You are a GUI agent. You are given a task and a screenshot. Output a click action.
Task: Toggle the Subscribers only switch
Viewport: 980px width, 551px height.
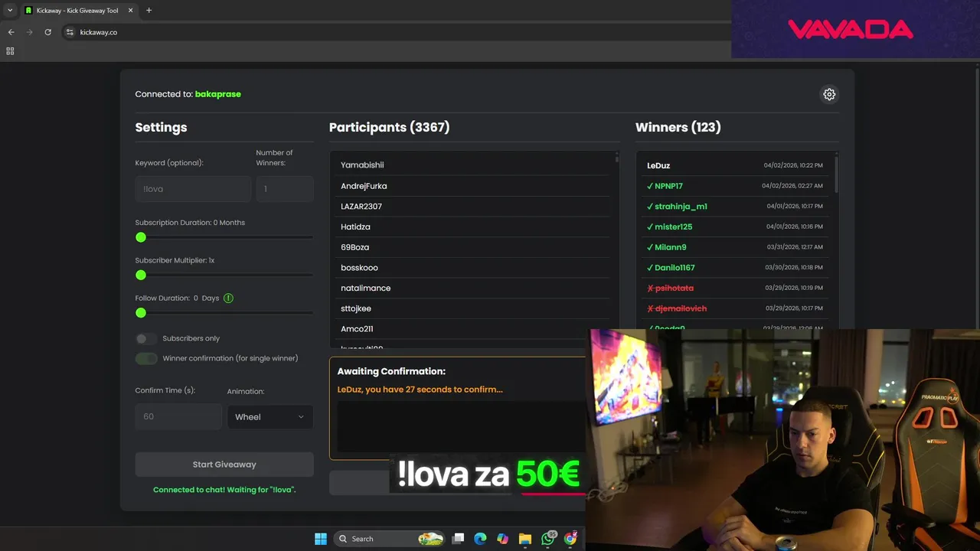tap(145, 338)
